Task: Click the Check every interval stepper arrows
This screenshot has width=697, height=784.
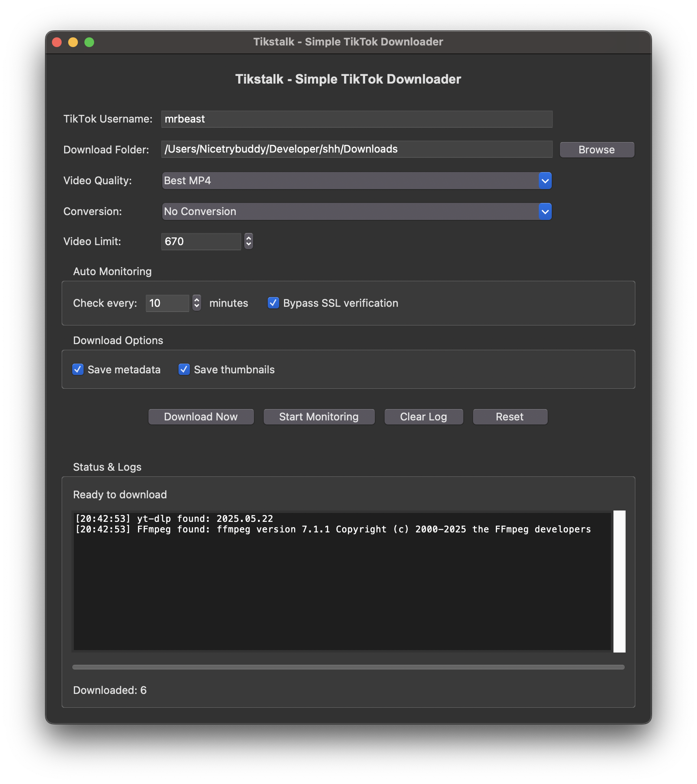Action: [197, 303]
